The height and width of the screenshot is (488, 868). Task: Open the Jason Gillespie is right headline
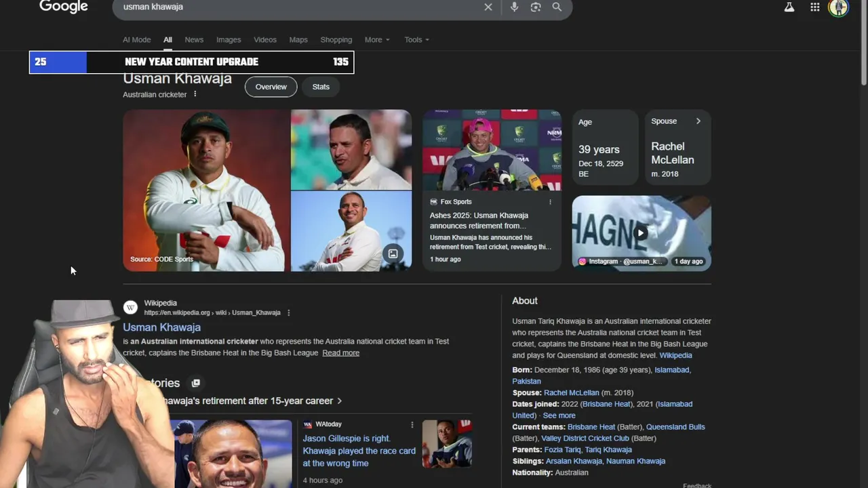[359, 451]
